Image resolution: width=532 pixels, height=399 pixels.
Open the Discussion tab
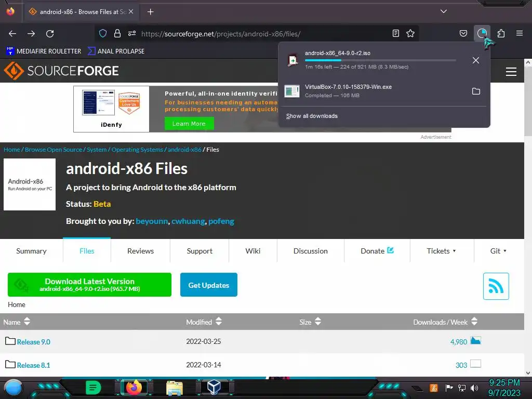[311, 251]
